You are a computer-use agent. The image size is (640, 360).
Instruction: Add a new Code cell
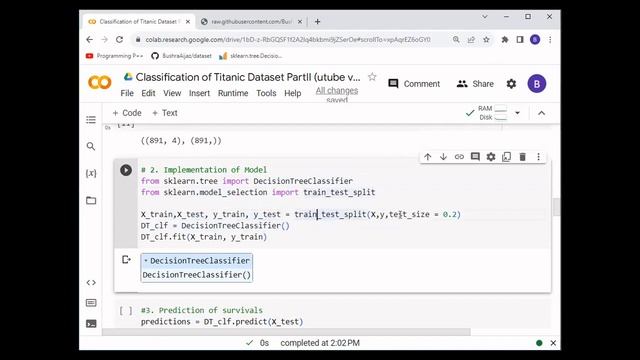click(x=127, y=113)
